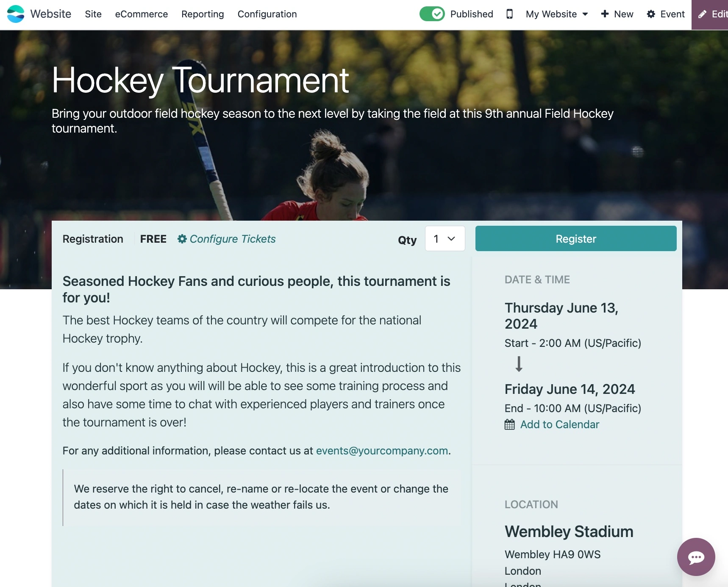
Task: Click the Friday June 14, 2024 date
Action: (570, 389)
